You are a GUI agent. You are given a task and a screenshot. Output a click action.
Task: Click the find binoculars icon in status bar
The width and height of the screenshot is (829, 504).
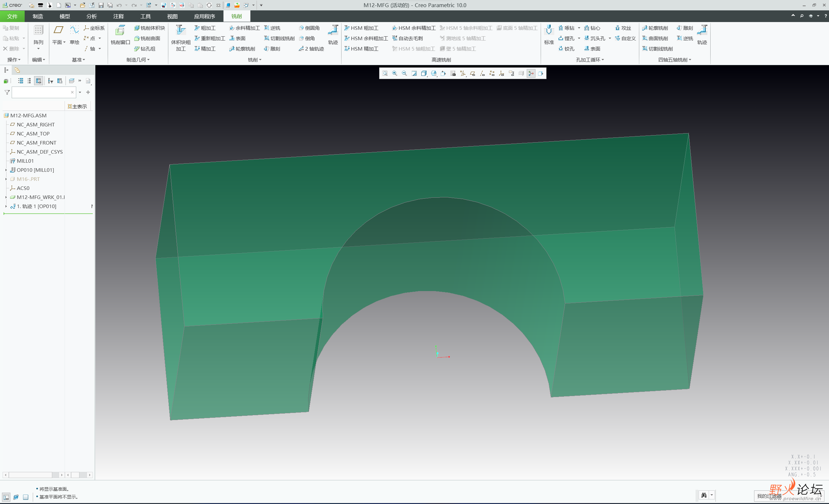[704, 495]
